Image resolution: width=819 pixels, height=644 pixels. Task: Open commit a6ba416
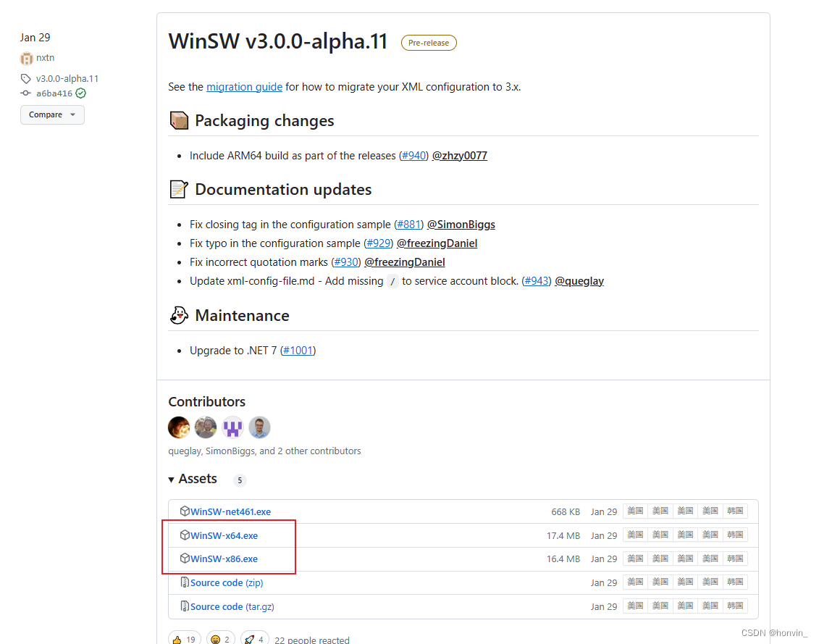54,93
